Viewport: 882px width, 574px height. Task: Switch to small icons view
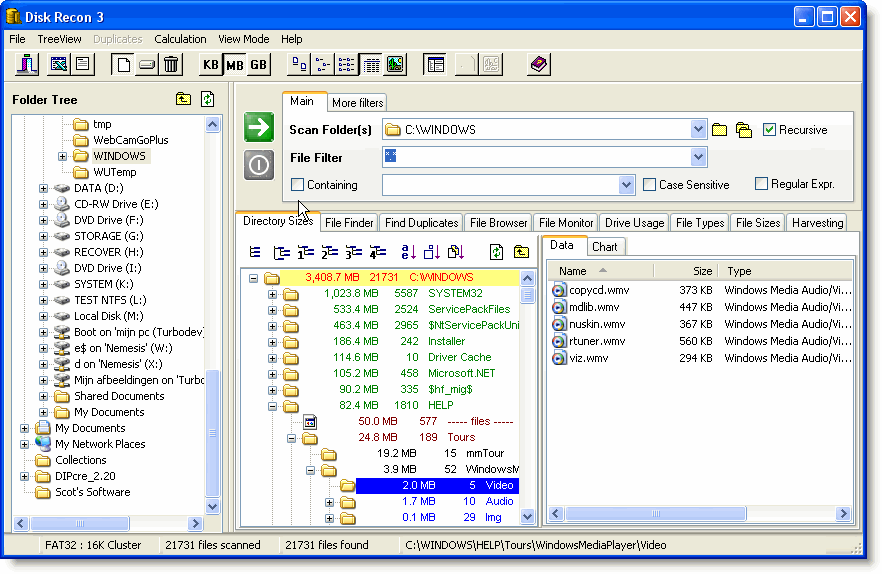pyautogui.click(x=323, y=64)
